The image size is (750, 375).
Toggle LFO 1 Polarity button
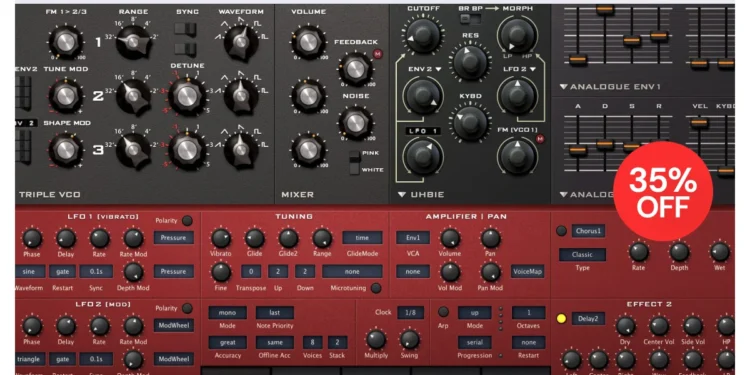tap(187, 221)
